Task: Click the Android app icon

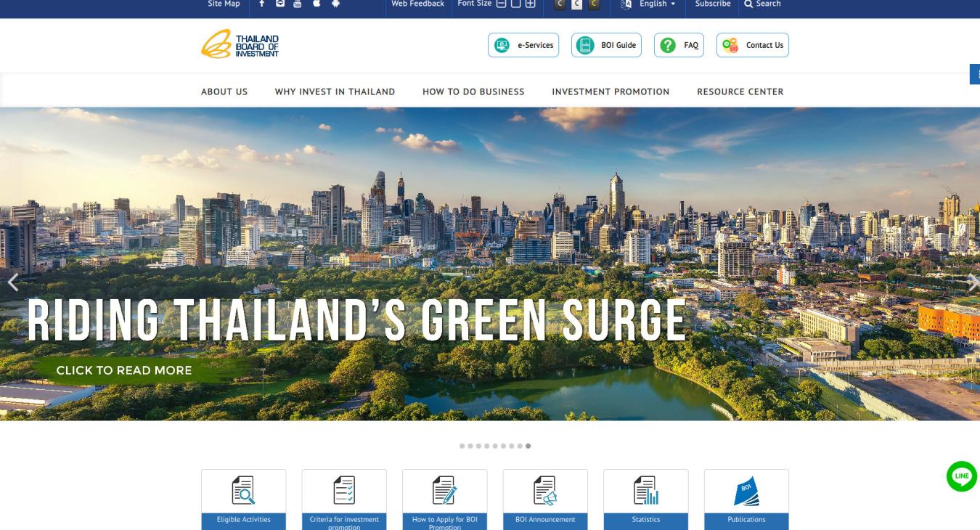Action: [335, 4]
